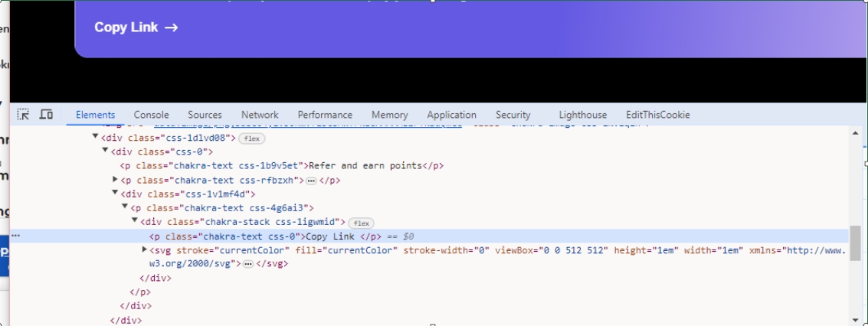Collapse the chakra-text css-4g6ai3 paragraph node
868x326 pixels.
coord(124,208)
